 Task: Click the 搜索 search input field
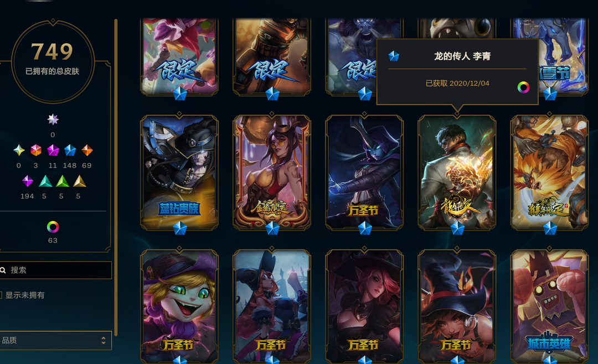55,271
